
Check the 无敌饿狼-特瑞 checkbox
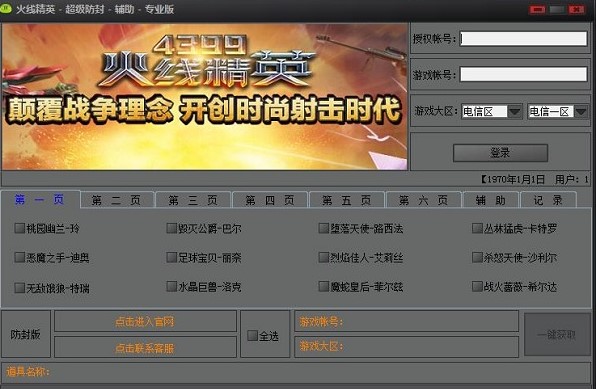19,287
